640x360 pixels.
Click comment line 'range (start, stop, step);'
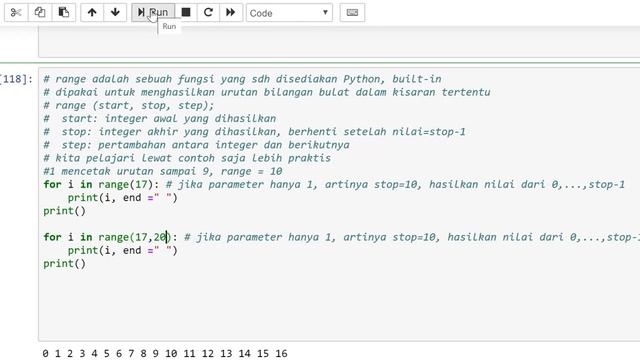pyautogui.click(x=129, y=105)
